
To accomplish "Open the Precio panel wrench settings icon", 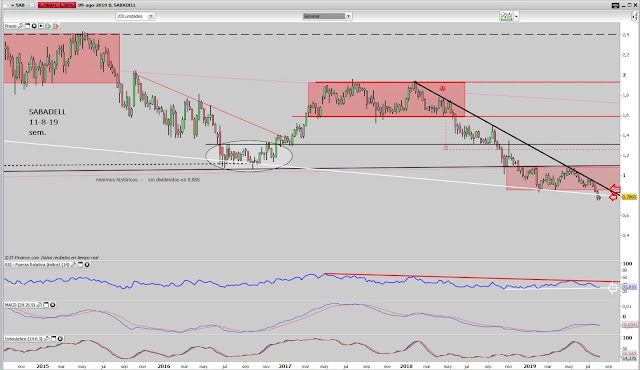I will (21, 26).
